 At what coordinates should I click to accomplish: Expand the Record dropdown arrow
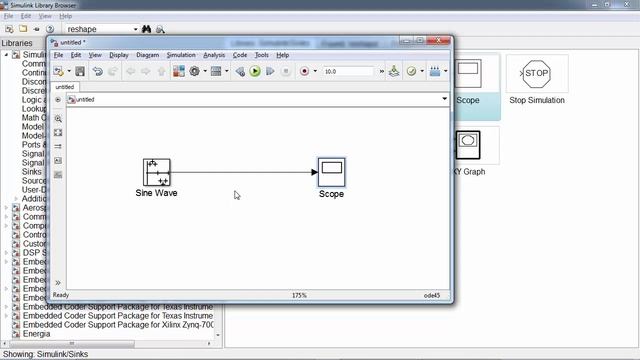pos(315,71)
